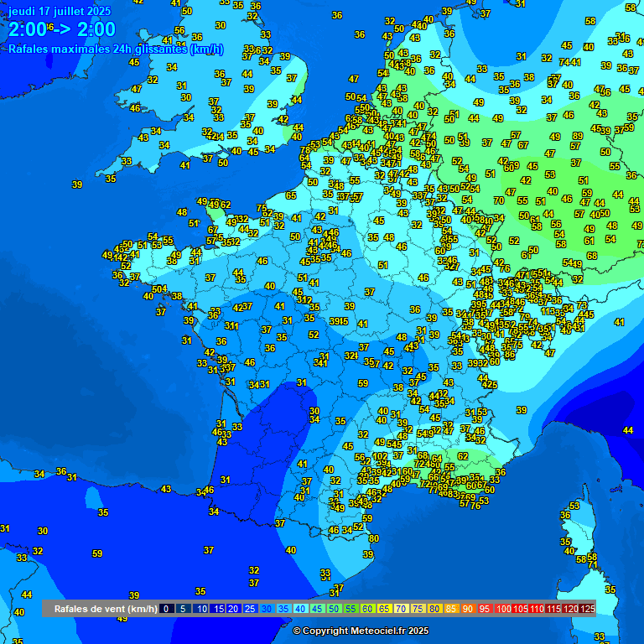Pick the legend swatch labeled 45
The height and width of the screenshot is (644, 644).
[x=317, y=609]
